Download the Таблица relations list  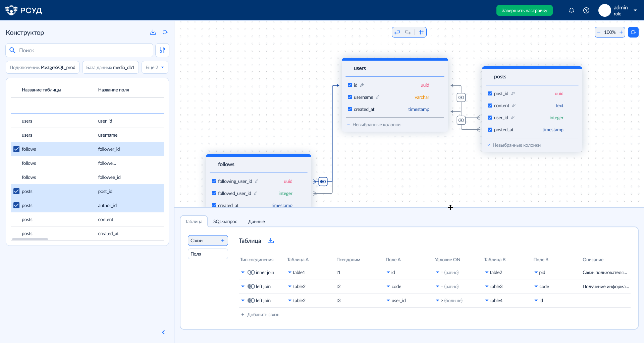tap(271, 241)
